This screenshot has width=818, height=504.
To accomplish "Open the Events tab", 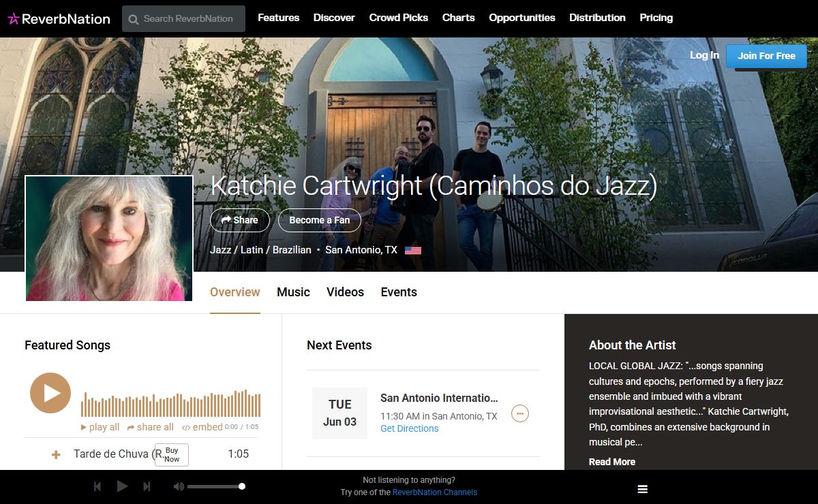I will click(399, 292).
